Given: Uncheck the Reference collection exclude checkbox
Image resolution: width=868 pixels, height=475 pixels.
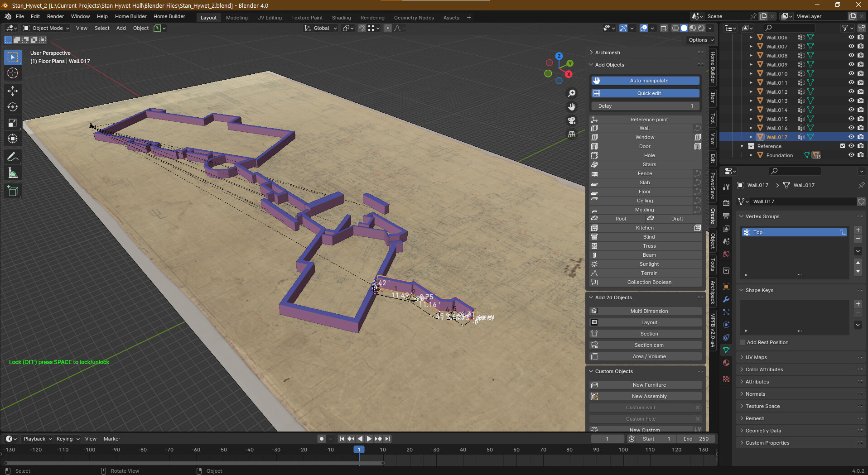Looking at the screenshot, I should [x=842, y=146].
